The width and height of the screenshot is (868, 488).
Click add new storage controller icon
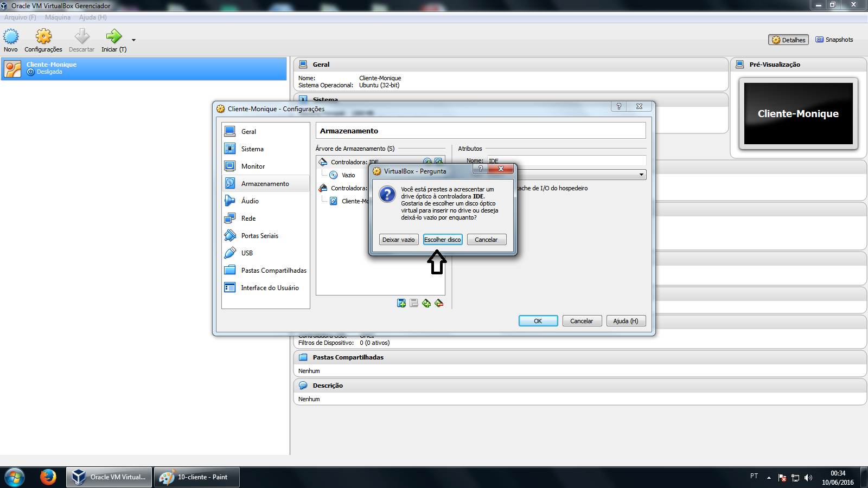pos(401,303)
